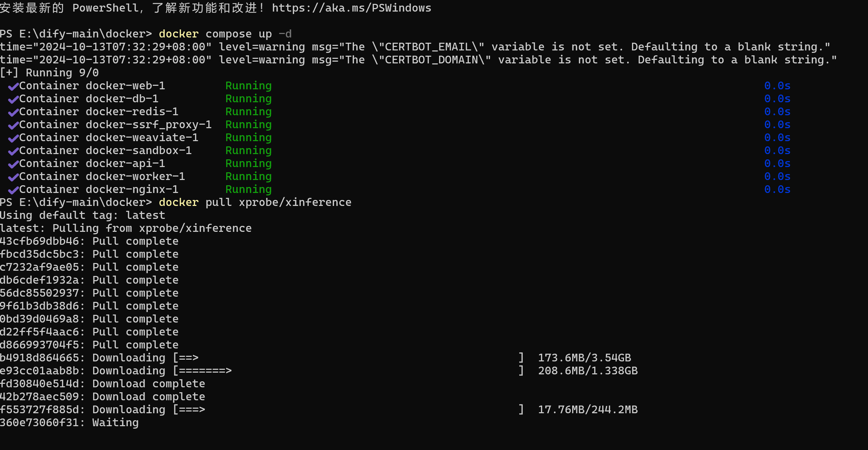Click the checkmark beside docker-nginx-1 container
The height and width of the screenshot is (450, 868).
[x=13, y=190]
